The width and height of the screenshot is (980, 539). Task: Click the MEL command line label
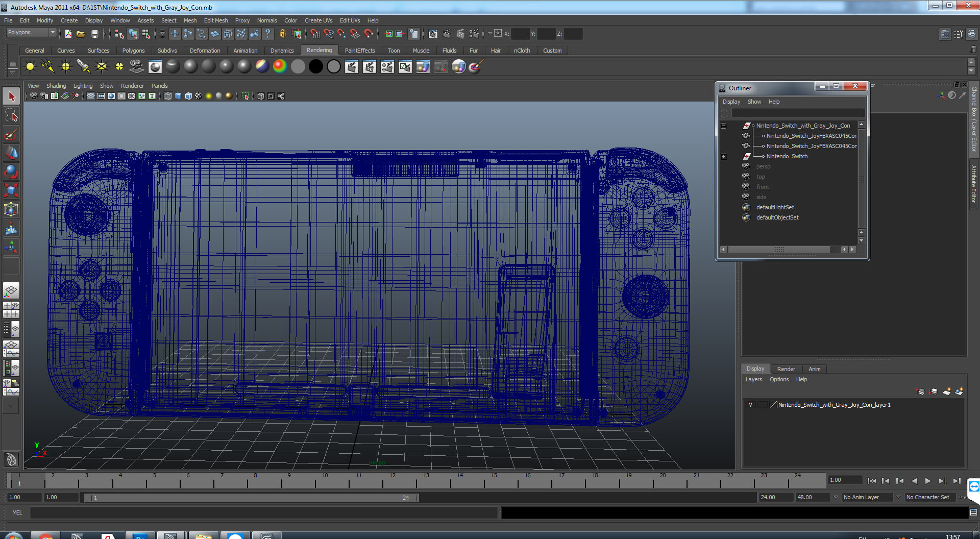pyautogui.click(x=17, y=512)
